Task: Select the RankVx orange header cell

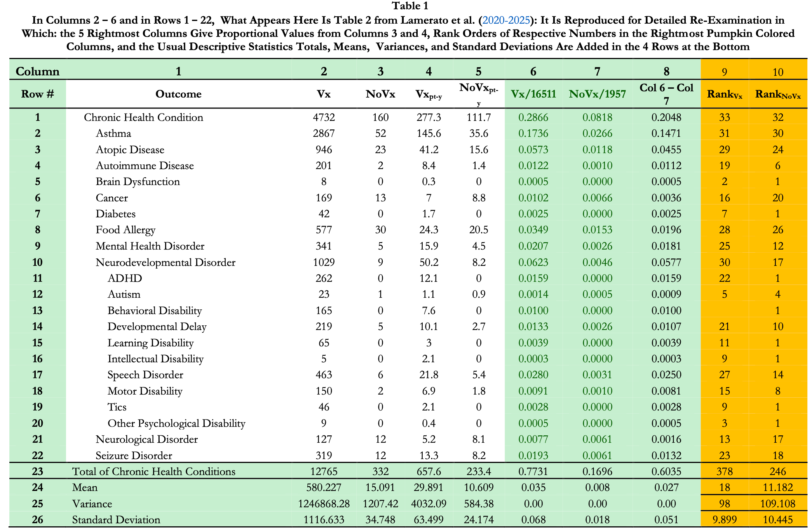Action: click(x=724, y=94)
